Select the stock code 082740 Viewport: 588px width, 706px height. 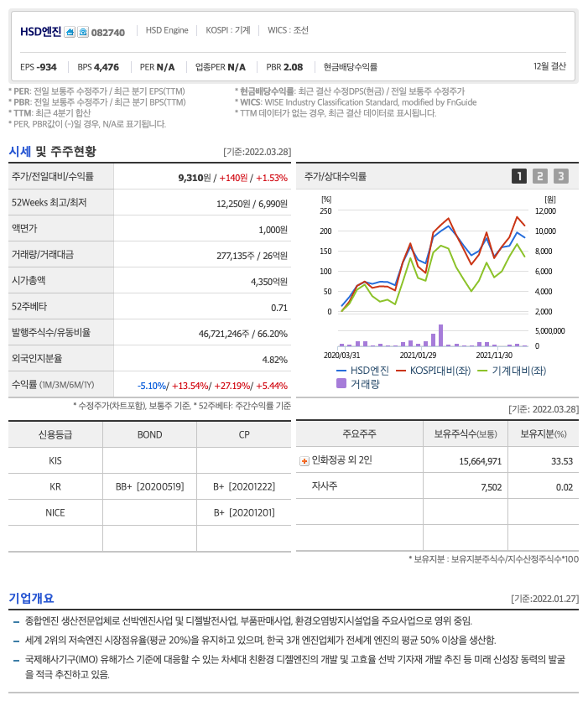pyautogui.click(x=108, y=33)
